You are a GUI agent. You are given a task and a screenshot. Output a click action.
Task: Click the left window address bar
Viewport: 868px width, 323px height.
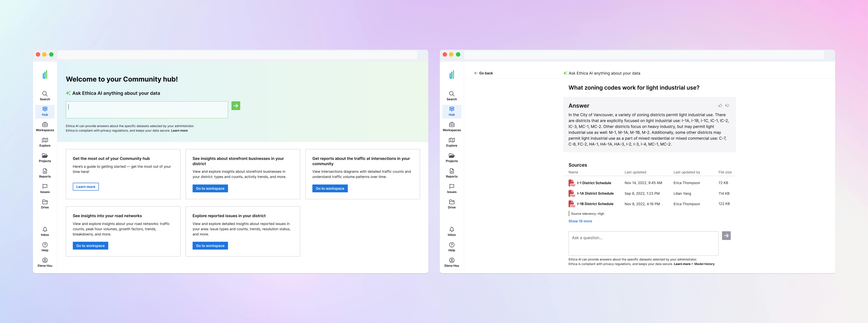tap(237, 55)
